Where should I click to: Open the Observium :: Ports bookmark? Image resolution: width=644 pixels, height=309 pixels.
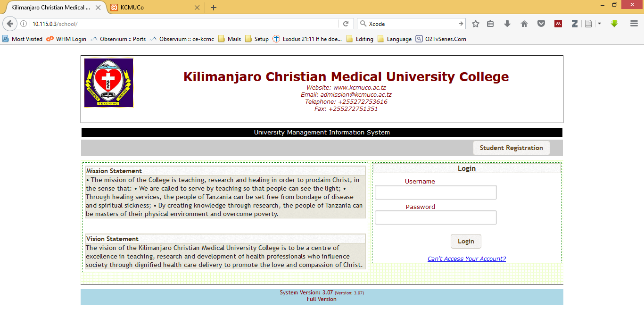pos(118,39)
